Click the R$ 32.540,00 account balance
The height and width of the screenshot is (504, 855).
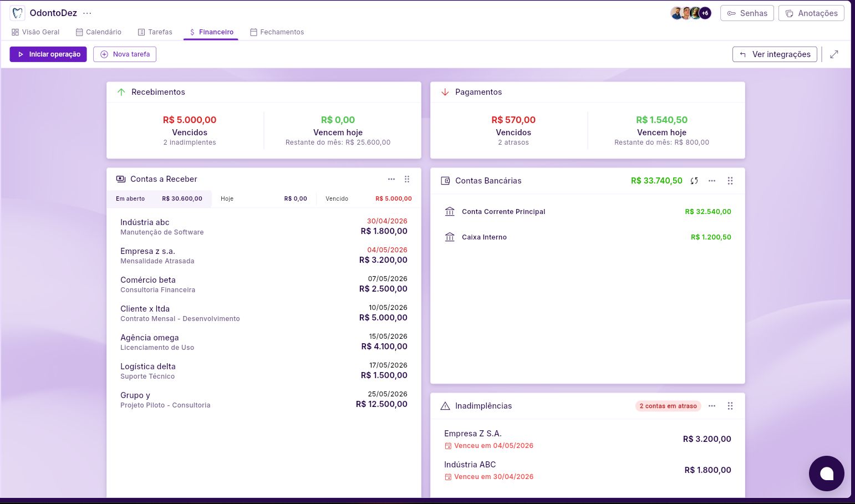click(x=708, y=212)
